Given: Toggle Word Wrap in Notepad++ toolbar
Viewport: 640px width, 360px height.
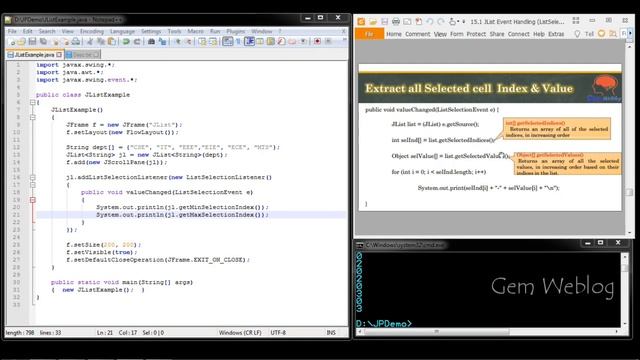Looking at the screenshot, I should (x=227, y=41).
